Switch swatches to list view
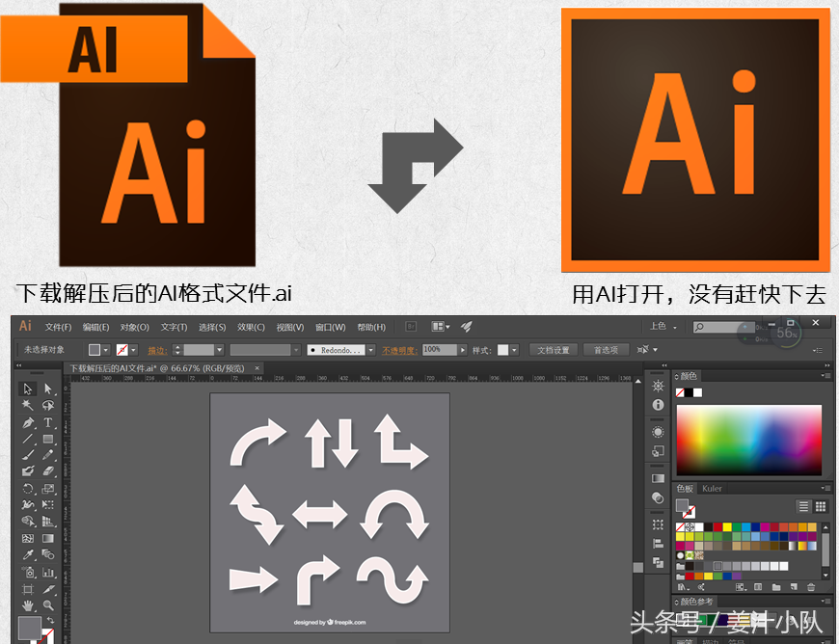The image size is (839, 644). [803, 506]
